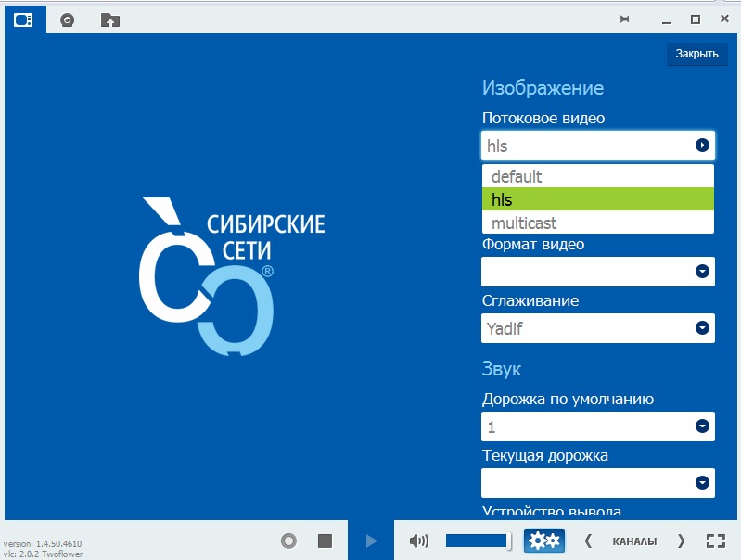Open the recordings disc icon tab

[x=67, y=19]
